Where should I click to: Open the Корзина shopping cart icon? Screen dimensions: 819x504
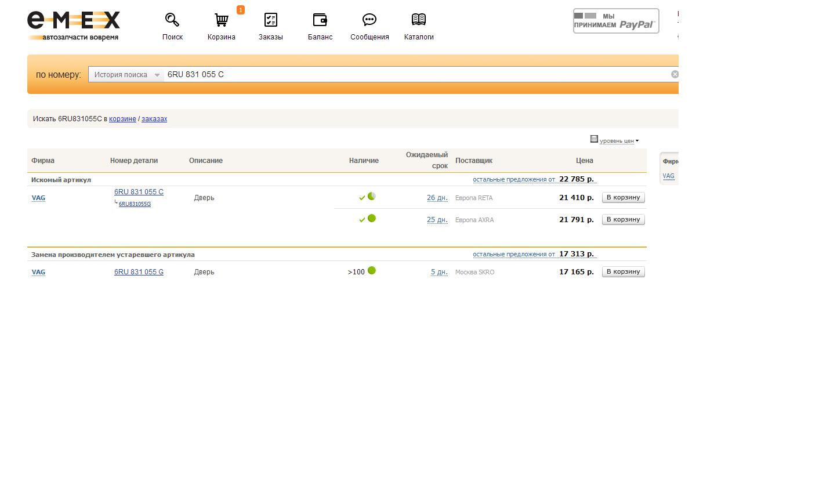tap(221, 20)
